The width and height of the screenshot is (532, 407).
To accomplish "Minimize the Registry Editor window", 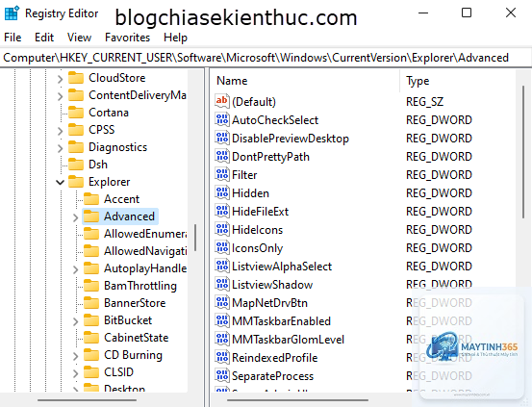I will (423, 13).
